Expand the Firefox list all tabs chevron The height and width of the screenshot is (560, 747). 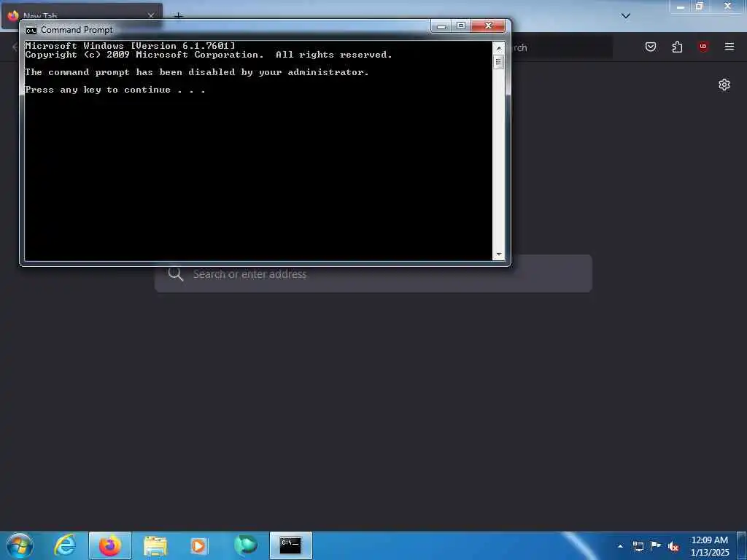pos(626,16)
